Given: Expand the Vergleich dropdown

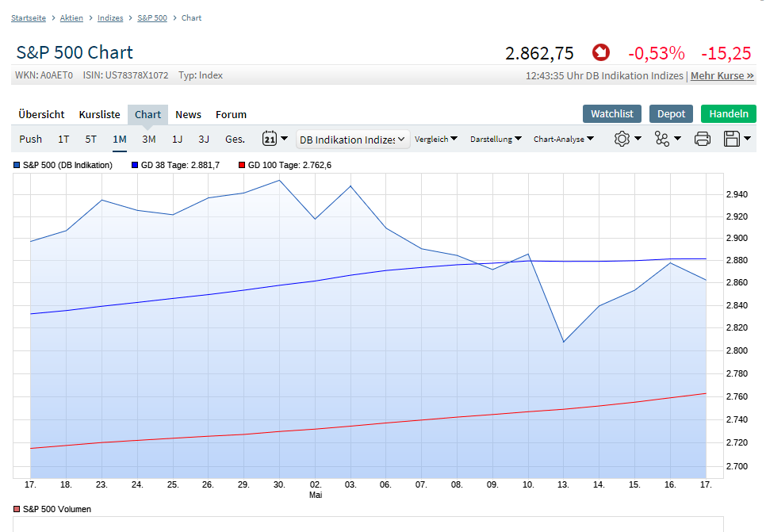Looking at the screenshot, I should 436,139.
